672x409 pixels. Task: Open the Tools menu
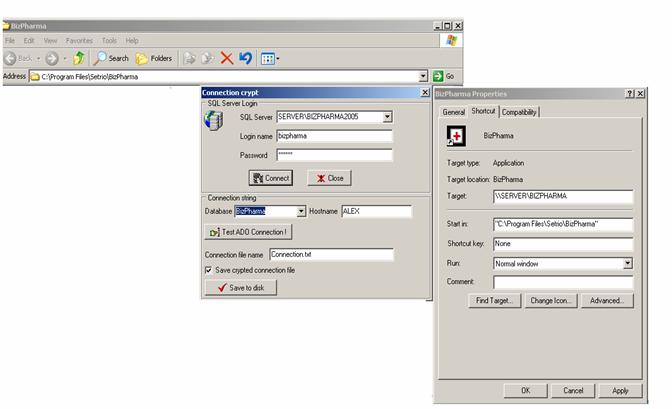point(109,41)
